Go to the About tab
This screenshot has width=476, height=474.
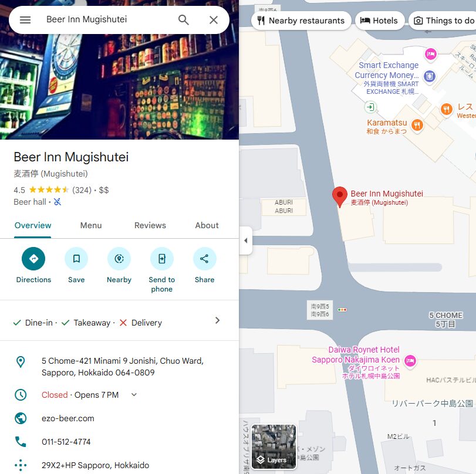207,225
